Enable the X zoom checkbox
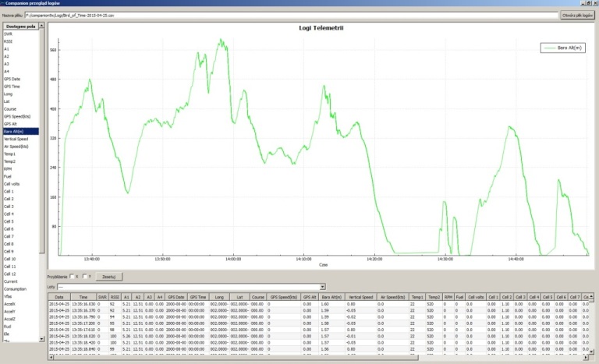This screenshot has width=599, height=364. pyautogui.click(x=72, y=276)
